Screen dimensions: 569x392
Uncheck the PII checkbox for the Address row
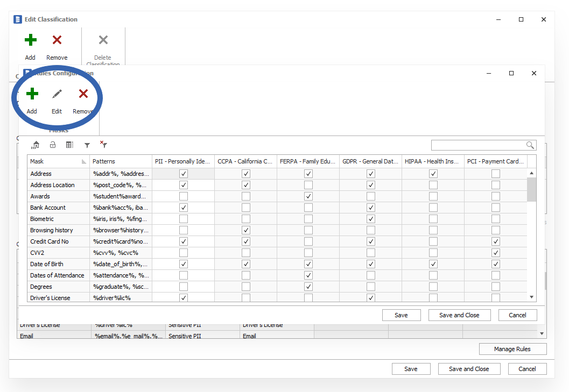(184, 174)
